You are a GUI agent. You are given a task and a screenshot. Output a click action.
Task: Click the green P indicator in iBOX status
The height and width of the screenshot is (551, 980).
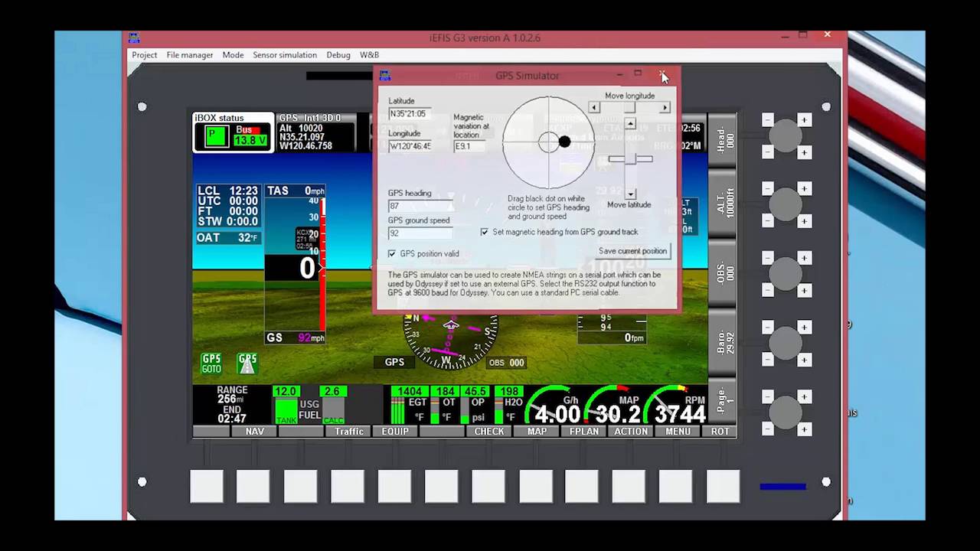pyautogui.click(x=217, y=137)
